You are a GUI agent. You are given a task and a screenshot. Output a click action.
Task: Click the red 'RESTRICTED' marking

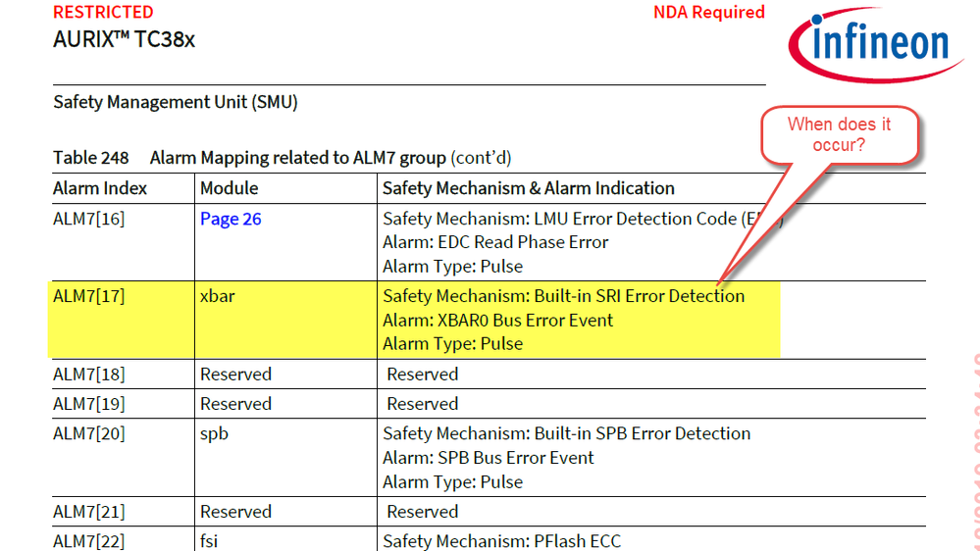pos(103,12)
